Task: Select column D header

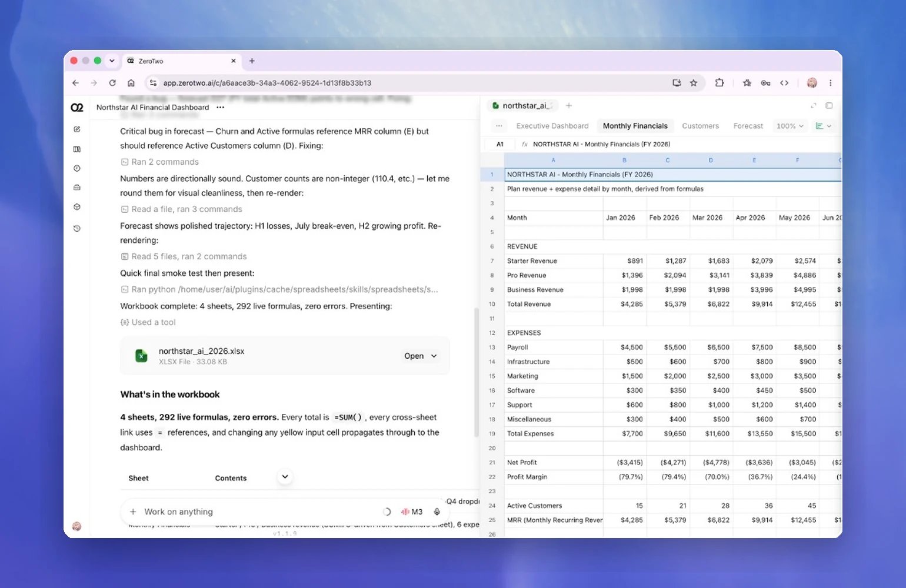Action: 711,160
